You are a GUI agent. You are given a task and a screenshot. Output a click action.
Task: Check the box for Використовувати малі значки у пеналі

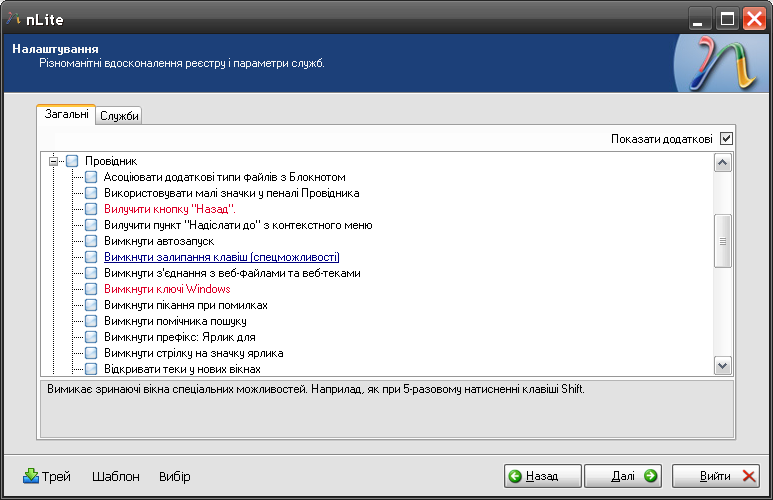(x=91, y=193)
